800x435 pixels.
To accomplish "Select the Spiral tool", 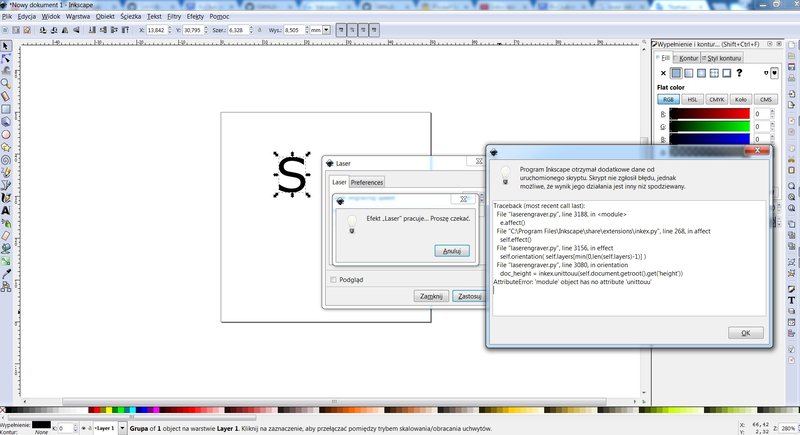I will [6, 160].
